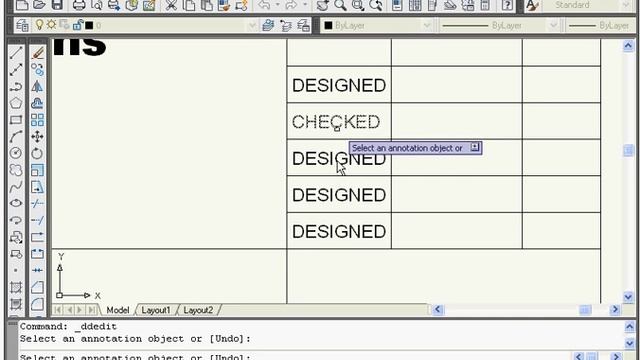640x360 pixels.
Task: Select the Trim tool
Action: click(x=37, y=203)
